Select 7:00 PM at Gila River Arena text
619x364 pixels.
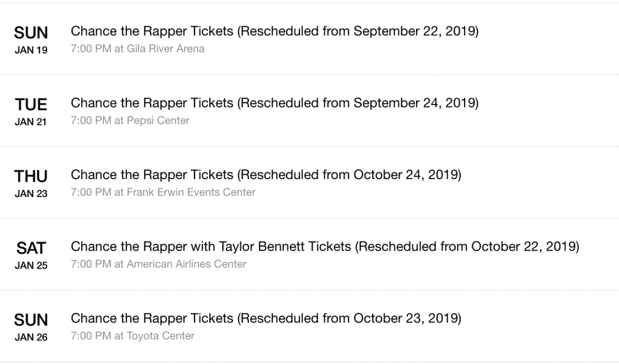[137, 49]
